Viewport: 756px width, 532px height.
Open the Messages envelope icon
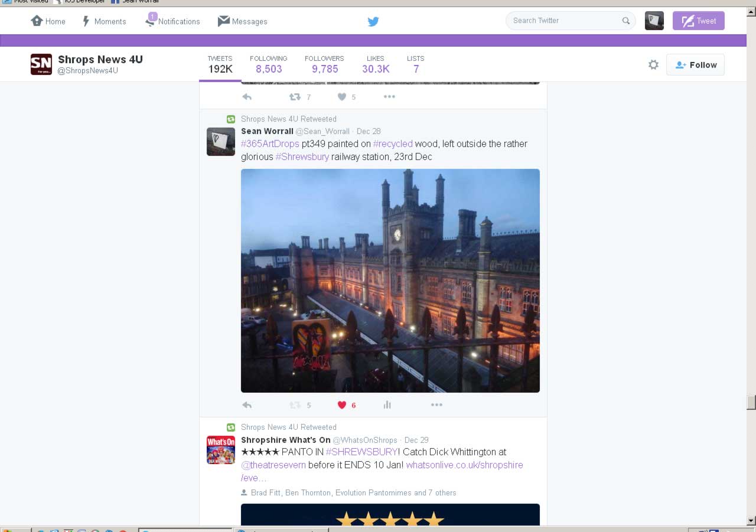pos(224,21)
